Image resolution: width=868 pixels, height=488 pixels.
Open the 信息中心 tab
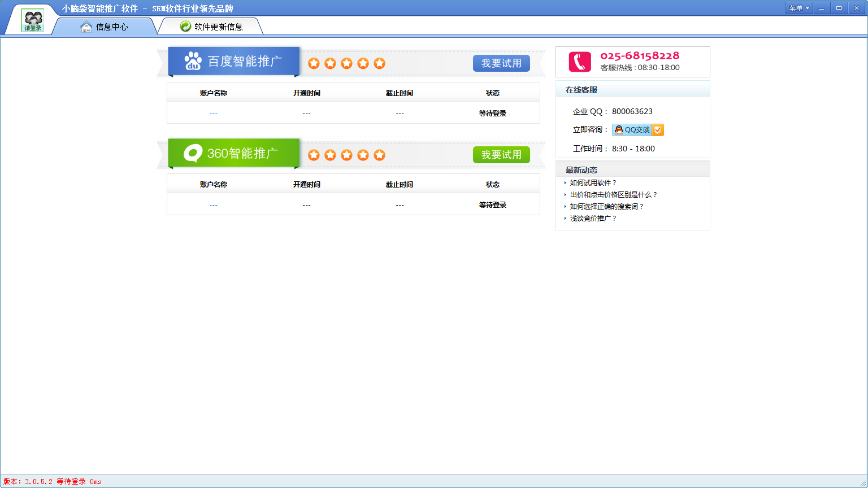(105, 27)
